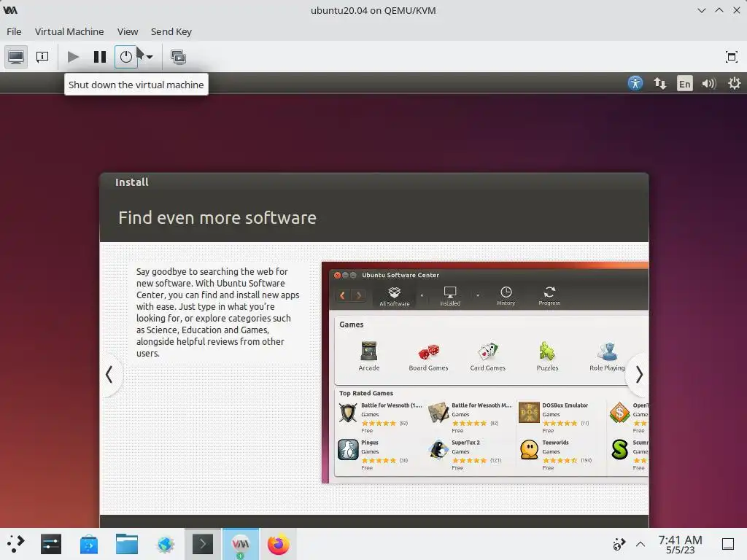Open shutdown options dropdown arrow

[150, 57]
